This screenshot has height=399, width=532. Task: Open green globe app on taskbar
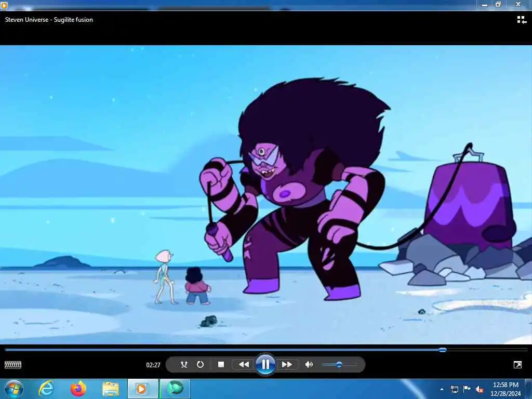tap(175, 389)
